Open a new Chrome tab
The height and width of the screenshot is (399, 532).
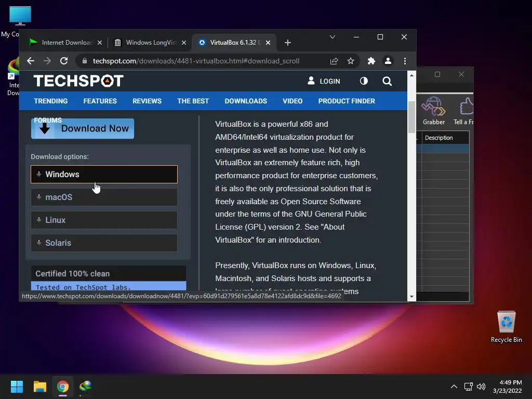point(288,43)
